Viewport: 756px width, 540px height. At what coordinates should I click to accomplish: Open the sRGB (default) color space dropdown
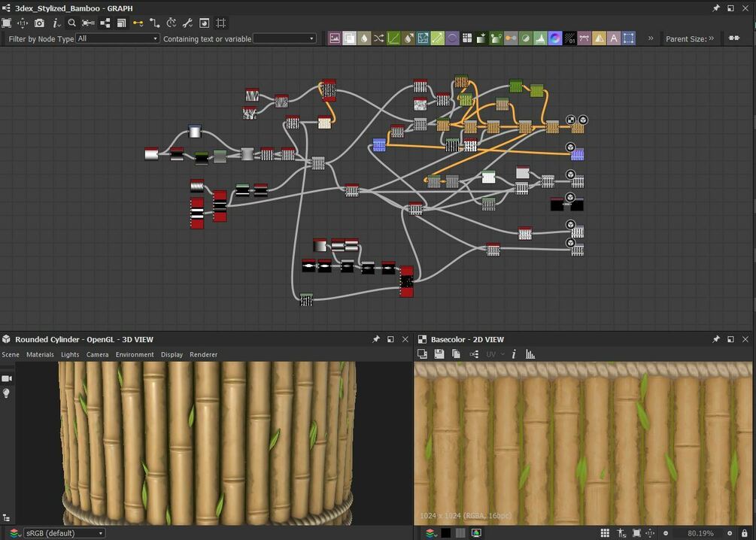[x=65, y=533]
